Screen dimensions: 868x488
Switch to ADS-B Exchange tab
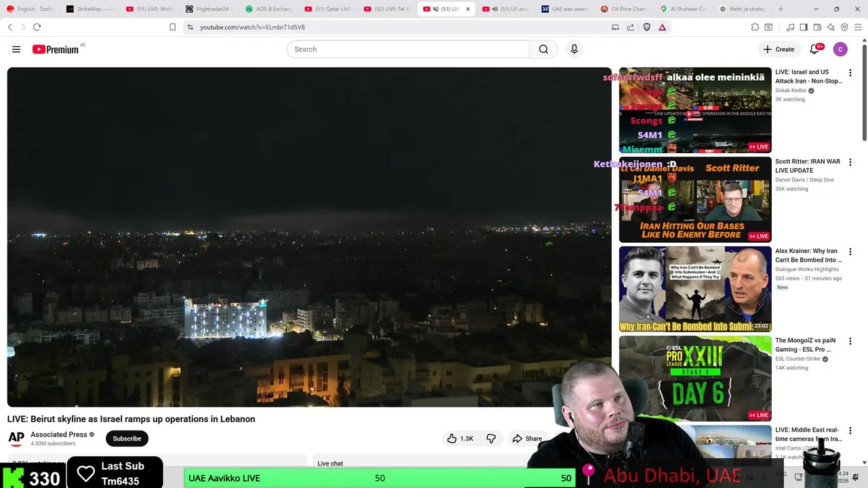click(x=269, y=9)
